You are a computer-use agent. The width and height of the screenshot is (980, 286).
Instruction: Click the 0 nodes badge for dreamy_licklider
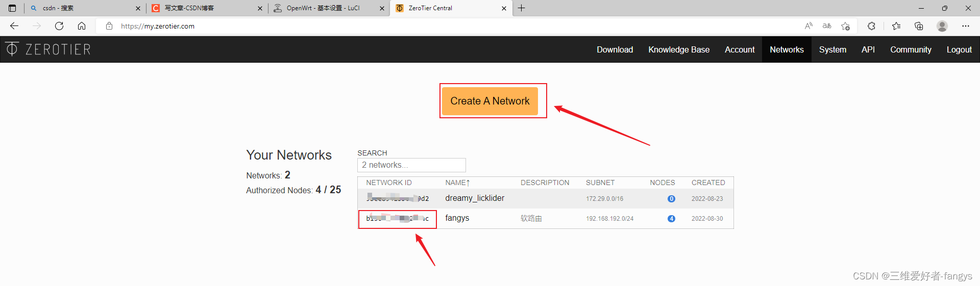pyautogui.click(x=671, y=199)
